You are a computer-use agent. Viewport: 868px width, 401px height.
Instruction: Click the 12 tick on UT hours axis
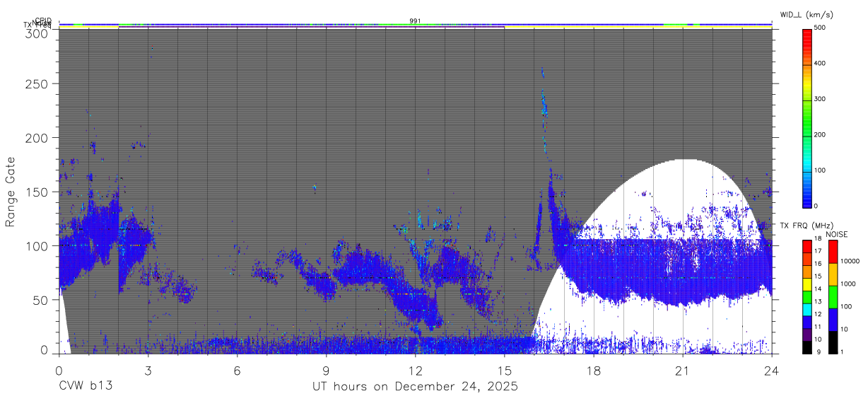[x=416, y=371]
